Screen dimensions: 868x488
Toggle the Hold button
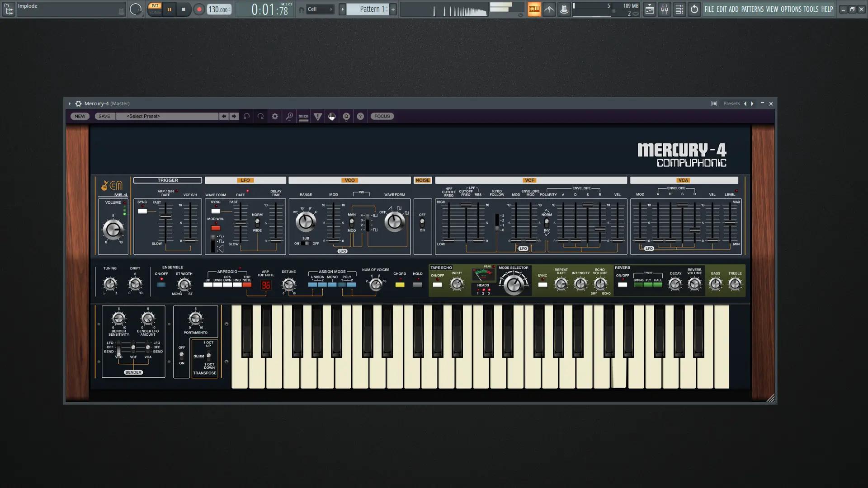pos(418,285)
